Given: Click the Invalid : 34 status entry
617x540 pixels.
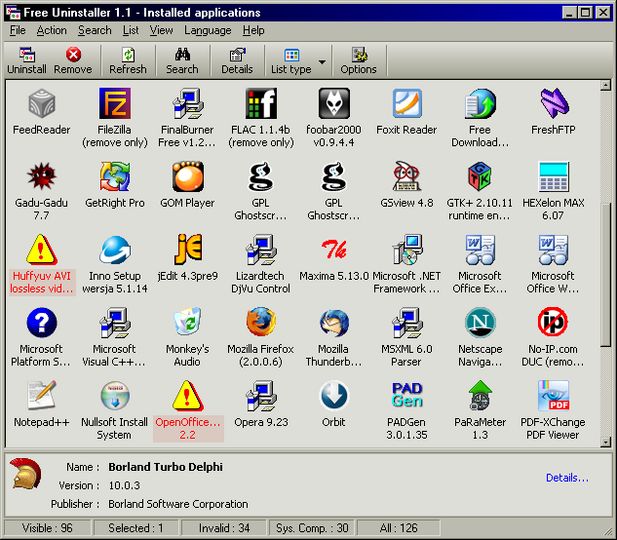Looking at the screenshot, I should click(224, 528).
